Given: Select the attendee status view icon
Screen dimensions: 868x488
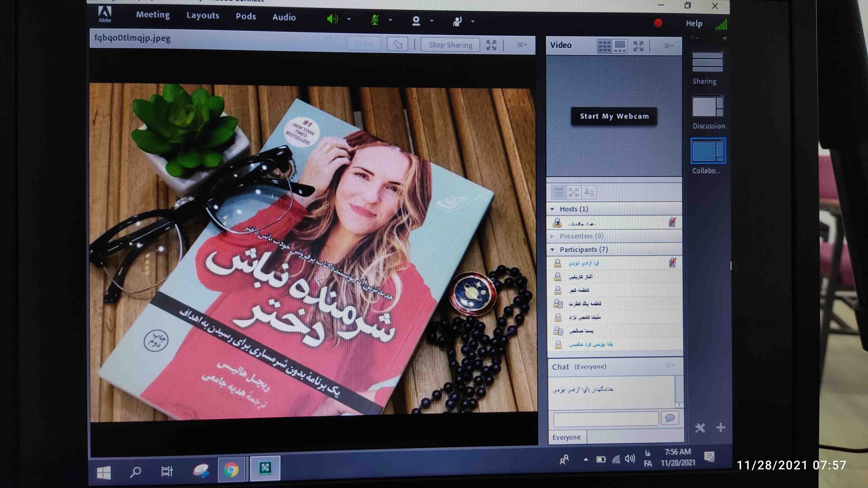Looking at the screenshot, I should pos(589,192).
